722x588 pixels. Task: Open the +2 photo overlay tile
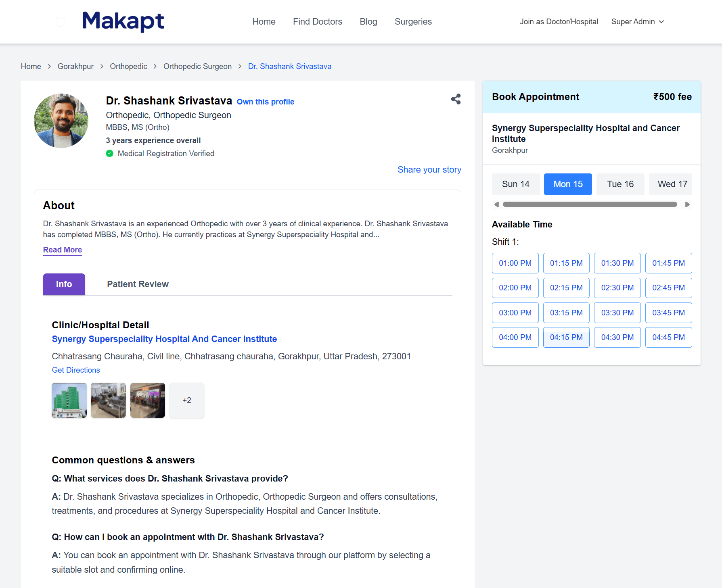(x=186, y=400)
